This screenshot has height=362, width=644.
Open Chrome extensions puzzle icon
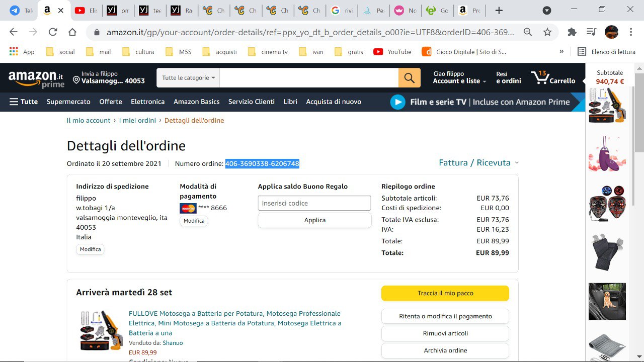pyautogui.click(x=572, y=32)
